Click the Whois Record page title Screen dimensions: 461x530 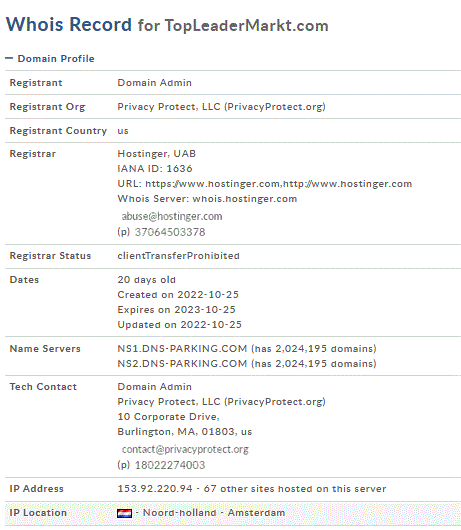tap(167, 25)
